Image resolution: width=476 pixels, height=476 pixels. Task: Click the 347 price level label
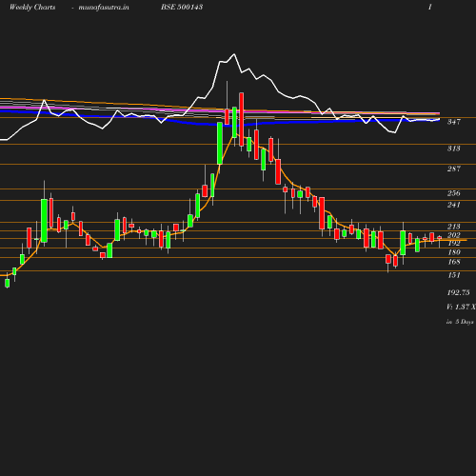pyautogui.click(x=454, y=122)
